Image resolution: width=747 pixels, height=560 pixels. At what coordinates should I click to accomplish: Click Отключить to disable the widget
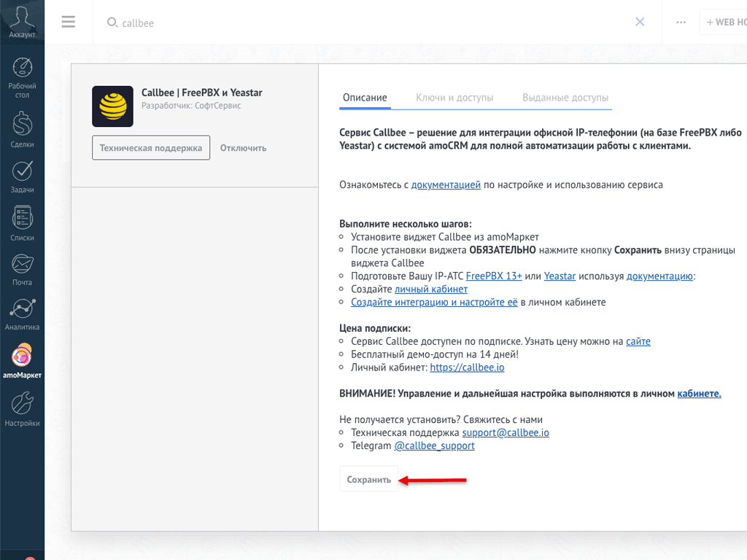[x=242, y=147]
